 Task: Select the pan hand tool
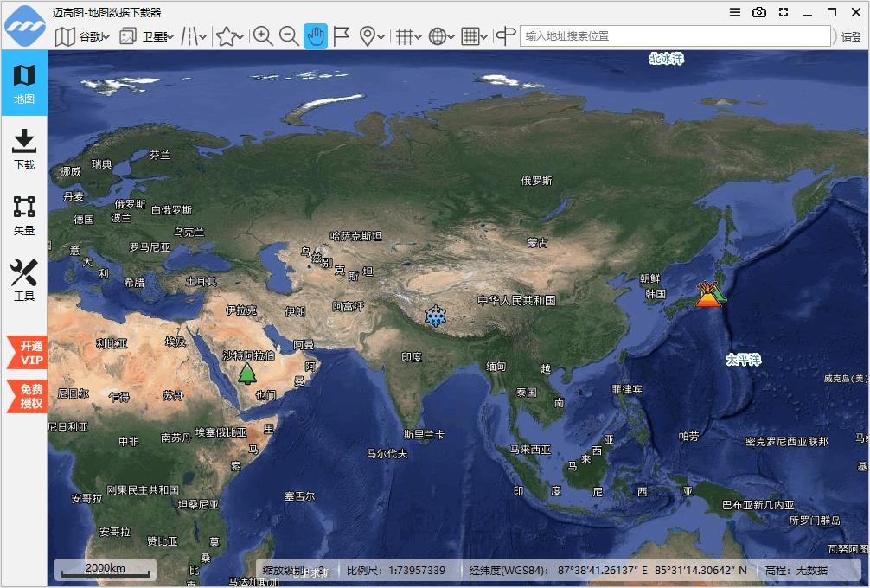(315, 36)
